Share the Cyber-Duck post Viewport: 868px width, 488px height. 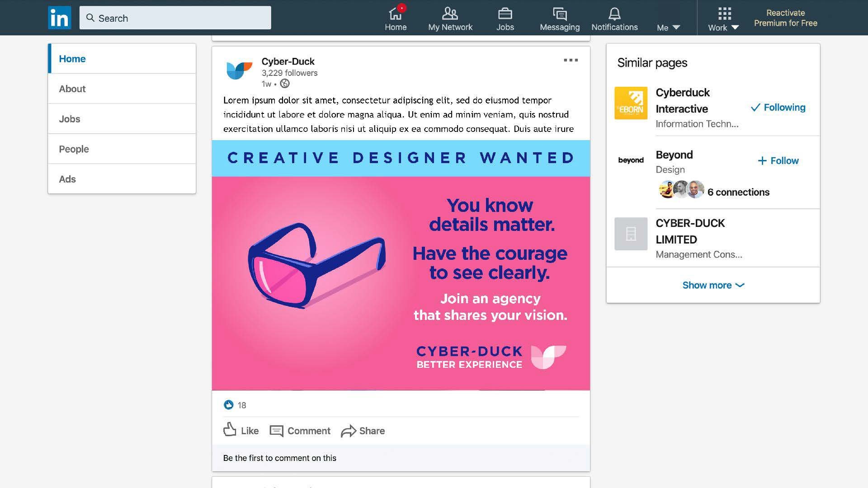363,431
